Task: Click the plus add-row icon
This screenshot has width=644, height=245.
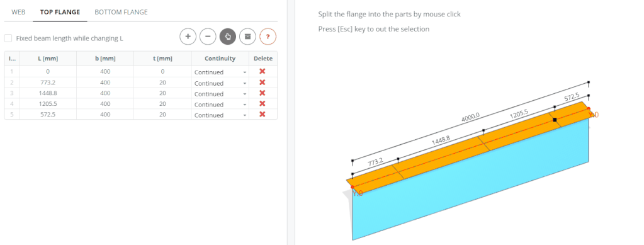Action: [188, 37]
